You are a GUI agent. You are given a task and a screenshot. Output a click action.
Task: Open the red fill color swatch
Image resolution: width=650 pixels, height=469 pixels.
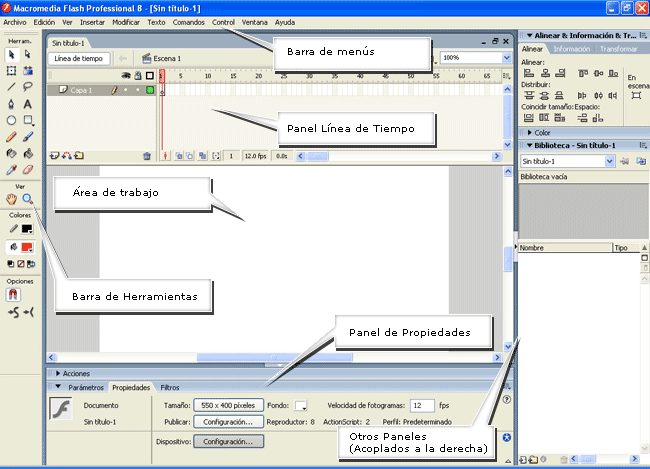click(27, 248)
